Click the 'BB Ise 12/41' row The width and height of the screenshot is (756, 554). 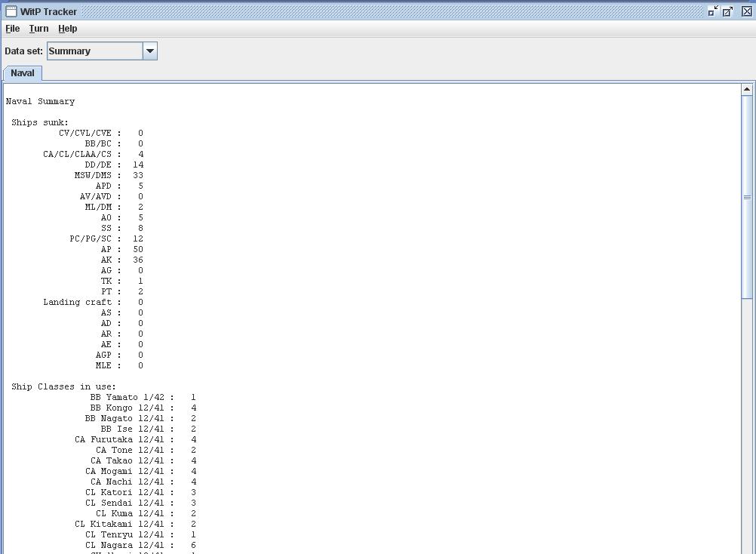click(x=149, y=429)
